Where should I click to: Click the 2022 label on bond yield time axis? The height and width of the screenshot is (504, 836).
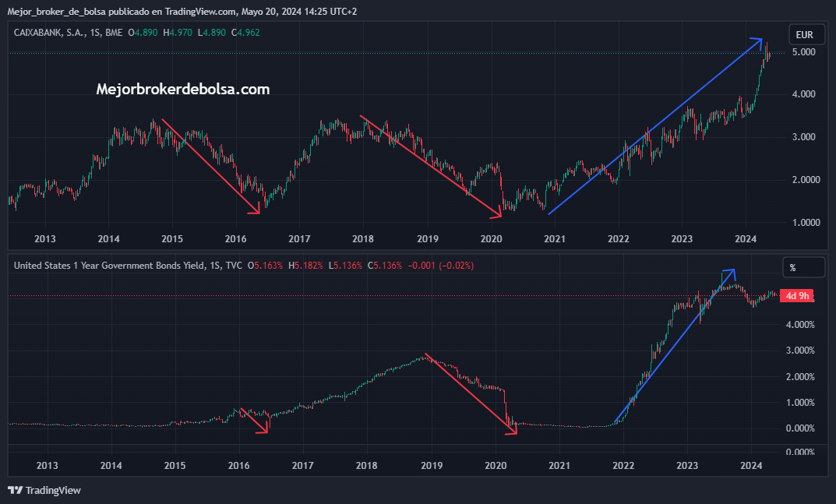[x=623, y=466]
